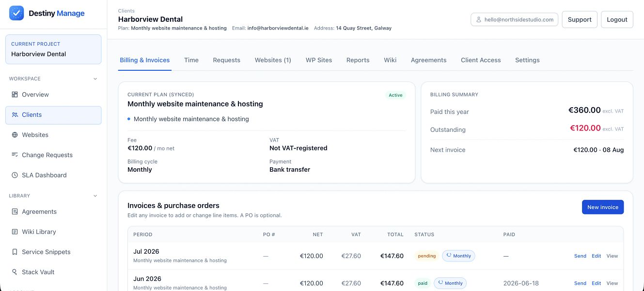View the Jun 2026 invoice
This screenshot has width=644, height=291.
[612, 283]
